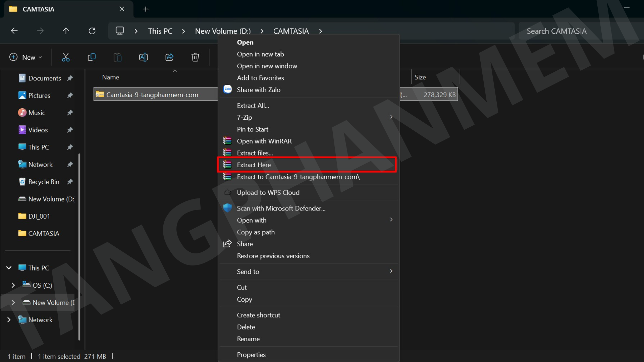Image resolution: width=644 pixels, height=362 pixels.
Task: Expand the Send to submenu
Action: 391,271
